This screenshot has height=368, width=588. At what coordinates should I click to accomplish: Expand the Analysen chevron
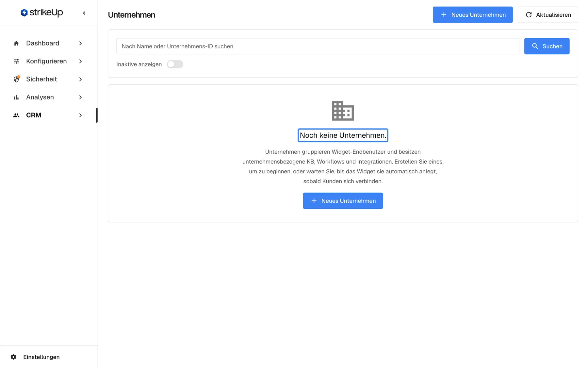point(80,97)
